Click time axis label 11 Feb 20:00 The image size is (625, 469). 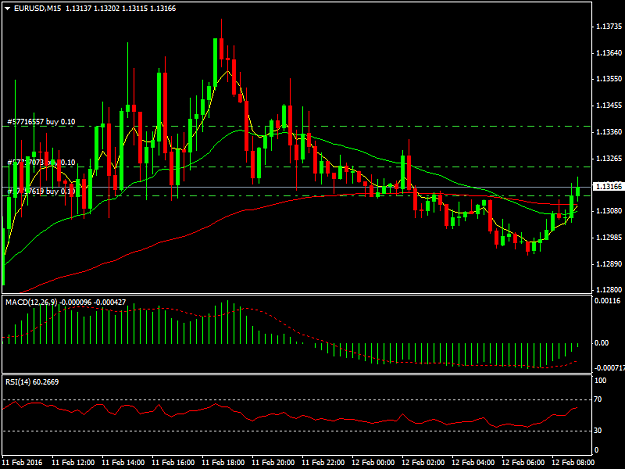pos(273,462)
